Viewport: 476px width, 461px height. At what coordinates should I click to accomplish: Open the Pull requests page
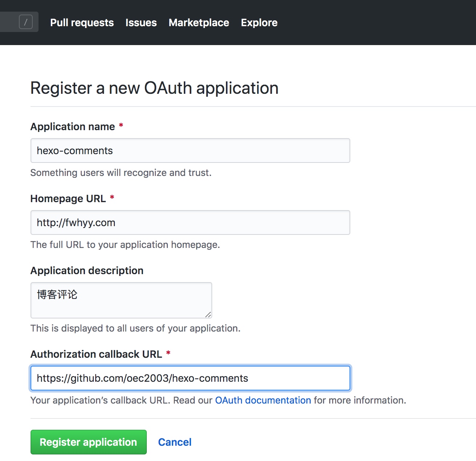[x=82, y=23]
